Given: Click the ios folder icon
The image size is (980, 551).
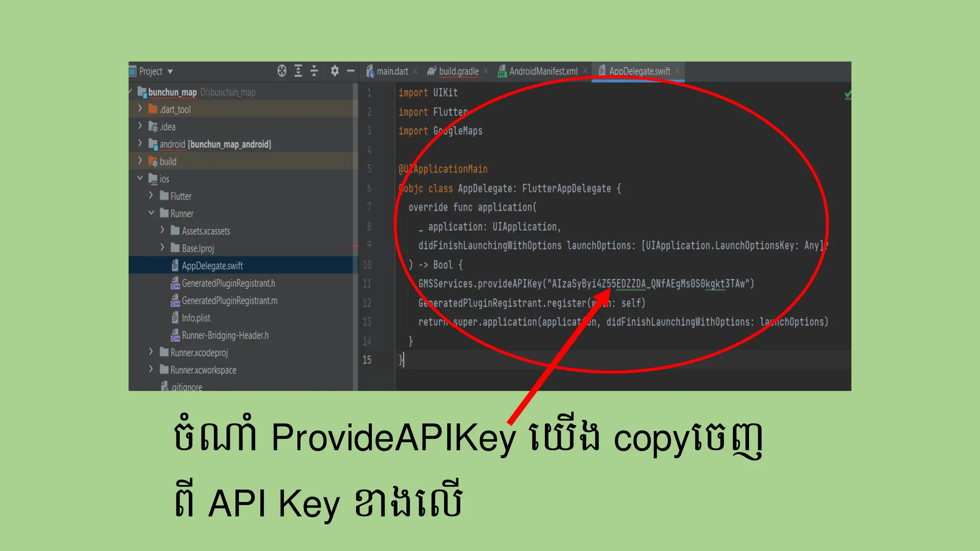Looking at the screenshot, I should tap(153, 178).
